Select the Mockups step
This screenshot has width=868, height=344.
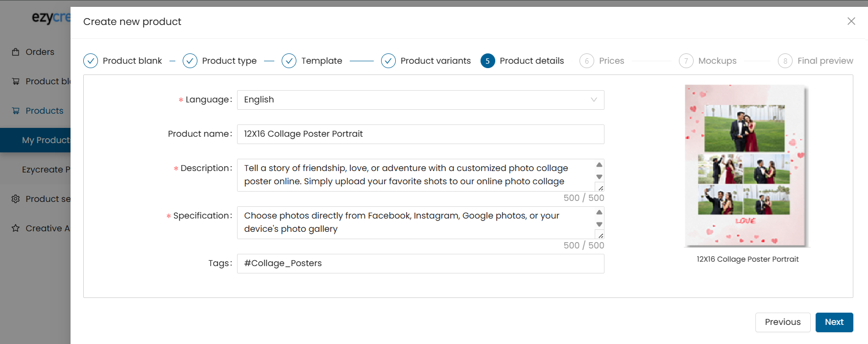coord(717,61)
